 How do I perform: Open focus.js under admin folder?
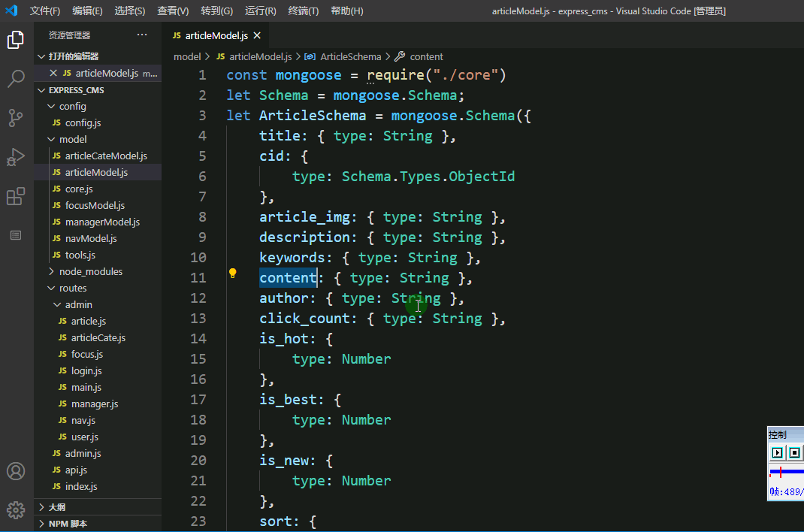coord(98,354)
